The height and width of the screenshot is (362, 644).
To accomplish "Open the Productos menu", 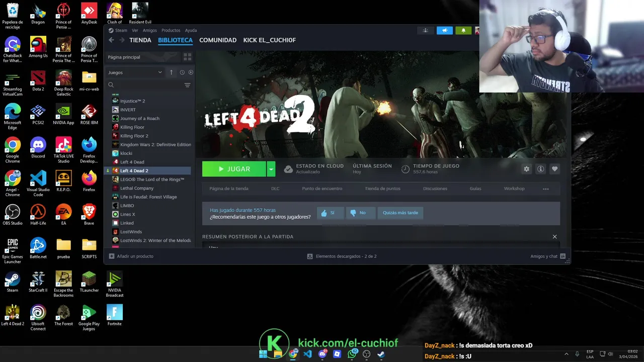I will 171,30.
